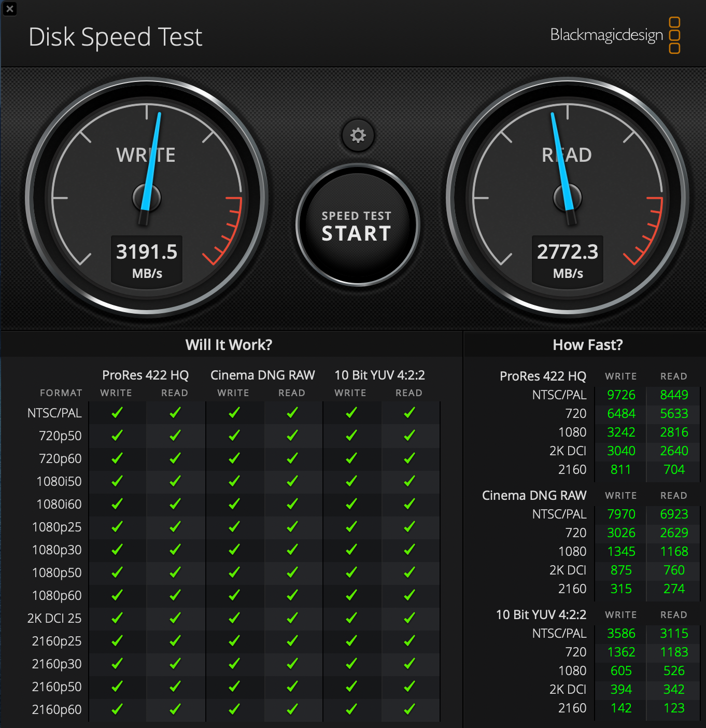Click 10 Bit YUV 2K DCI read value 342
This screenshot has height=728, width=706.
(674, 690)
